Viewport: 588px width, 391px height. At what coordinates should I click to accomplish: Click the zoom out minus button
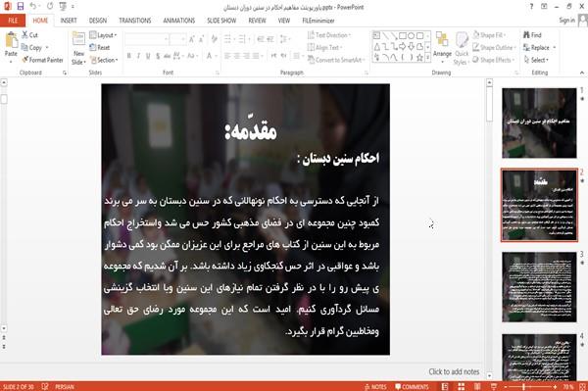(505, 386)
